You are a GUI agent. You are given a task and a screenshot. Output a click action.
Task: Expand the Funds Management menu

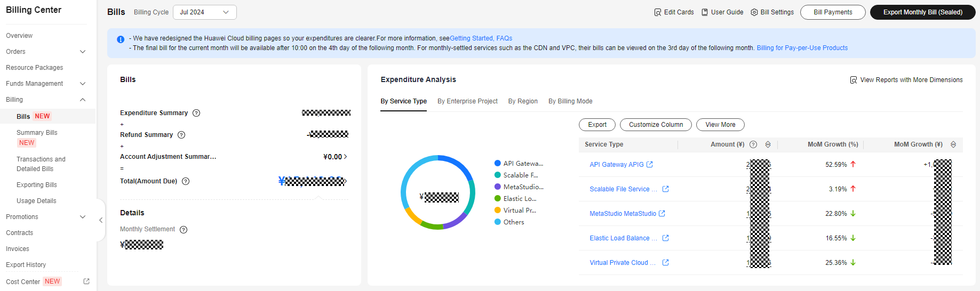(x=83, y=84)
